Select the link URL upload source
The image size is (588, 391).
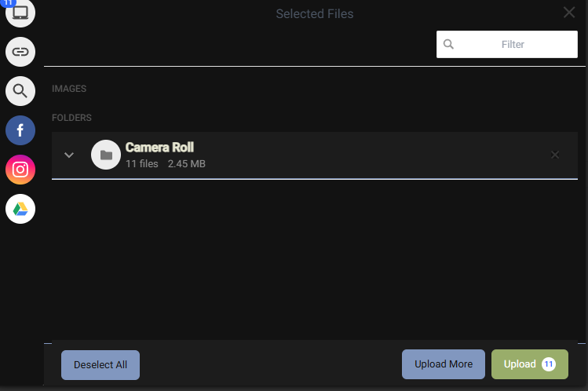(20, 52)
